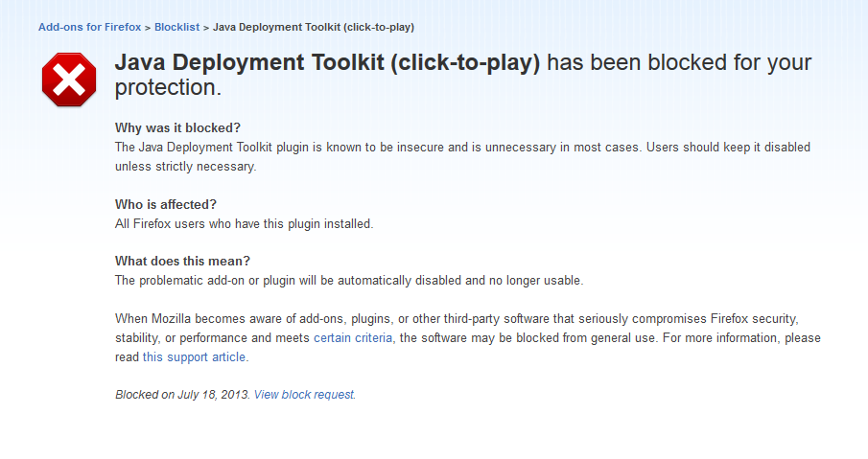
Task: Click the 'unless strictly necessary' text line
Action: (185, 167)
